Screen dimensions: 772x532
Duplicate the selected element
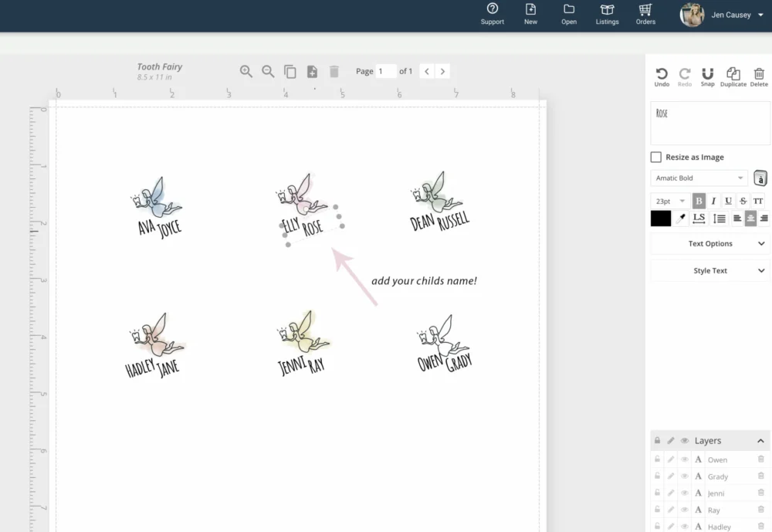[733, 76]
